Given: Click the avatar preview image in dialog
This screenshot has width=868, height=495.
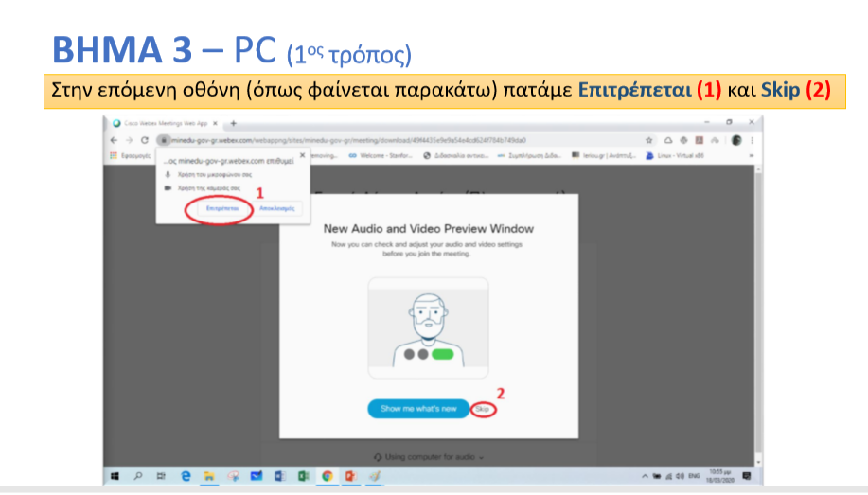Looking at the screenshot, I should (429, 327).
